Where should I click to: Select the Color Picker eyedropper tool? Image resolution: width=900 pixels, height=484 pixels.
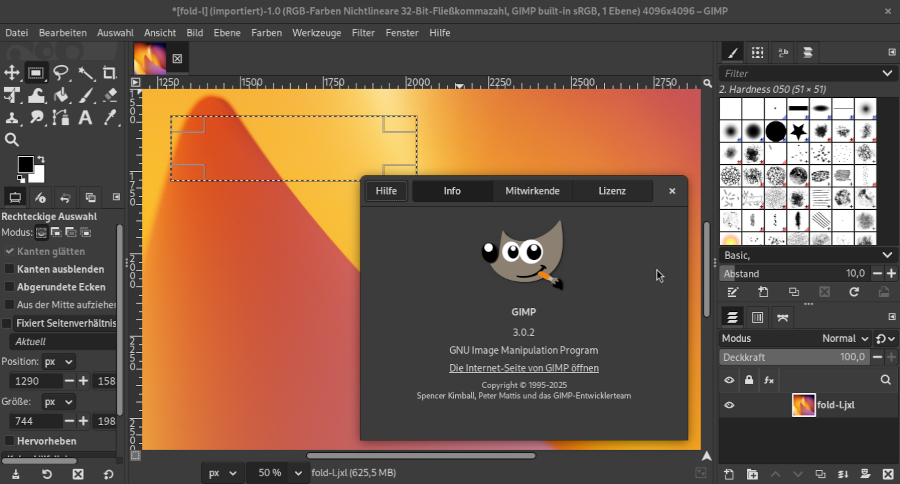coord(110,118)
